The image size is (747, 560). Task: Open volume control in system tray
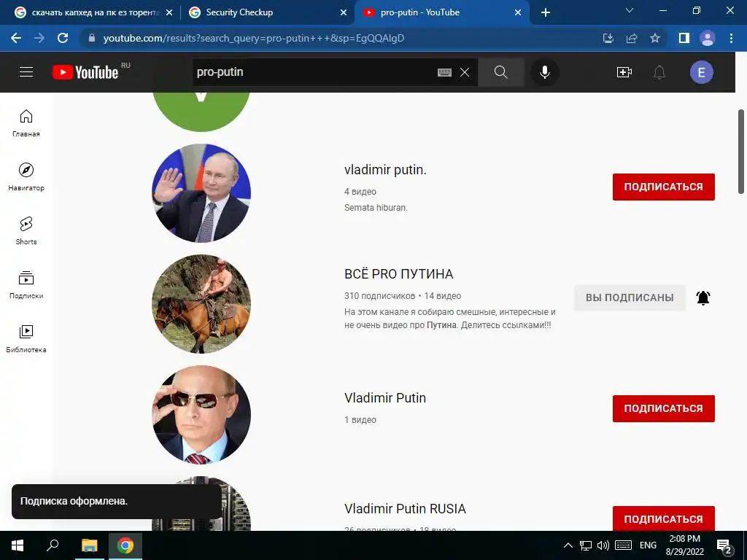pyautogui.click(x=603, y=545)
